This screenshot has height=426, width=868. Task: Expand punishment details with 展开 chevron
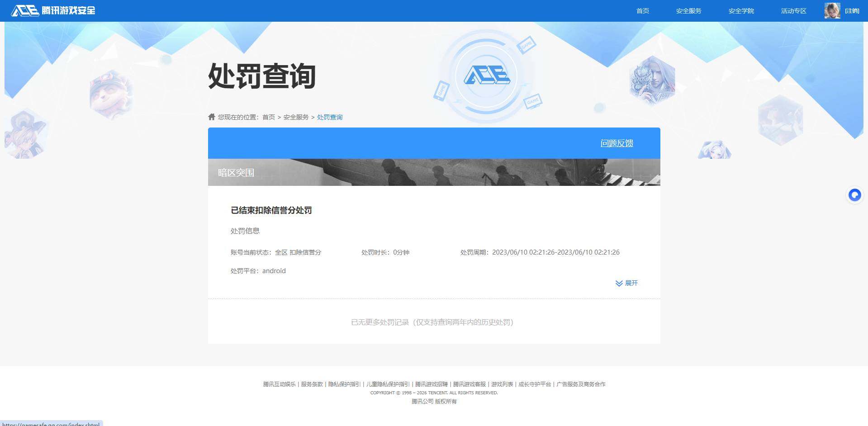[x=626, y=283]
